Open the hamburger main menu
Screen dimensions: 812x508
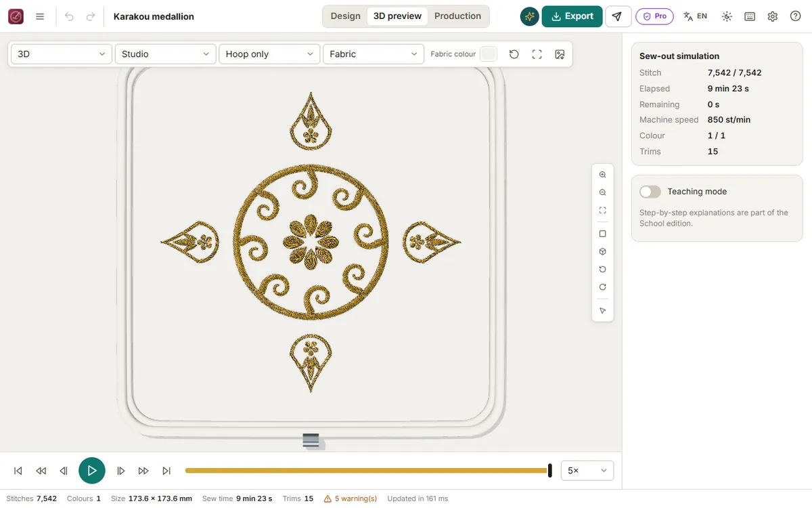[x=40, y=16]
